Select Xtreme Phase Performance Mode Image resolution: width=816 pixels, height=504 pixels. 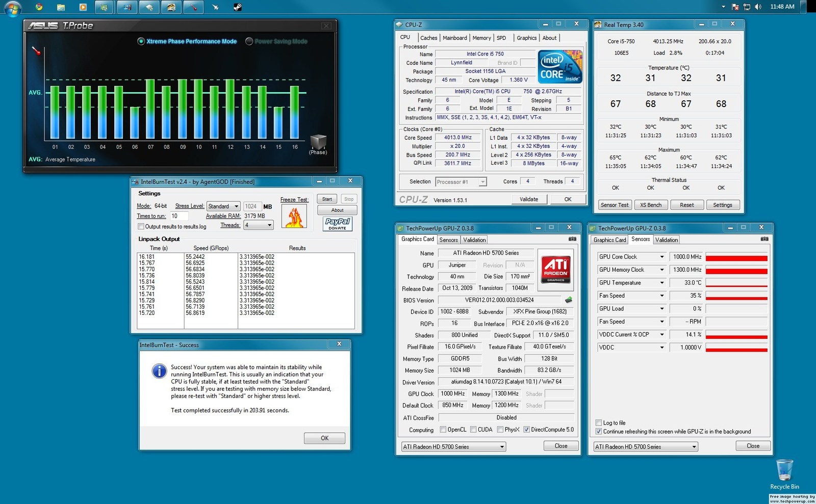click(x=141, y=41)
